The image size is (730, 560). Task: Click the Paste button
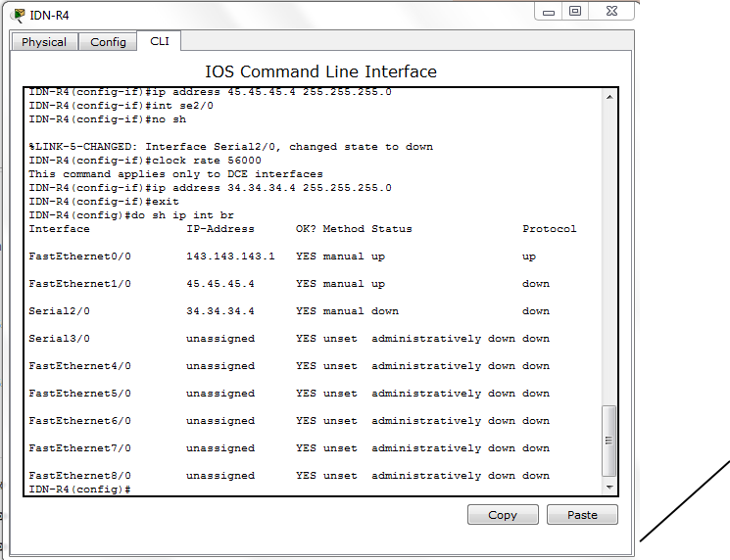point(582,515)
